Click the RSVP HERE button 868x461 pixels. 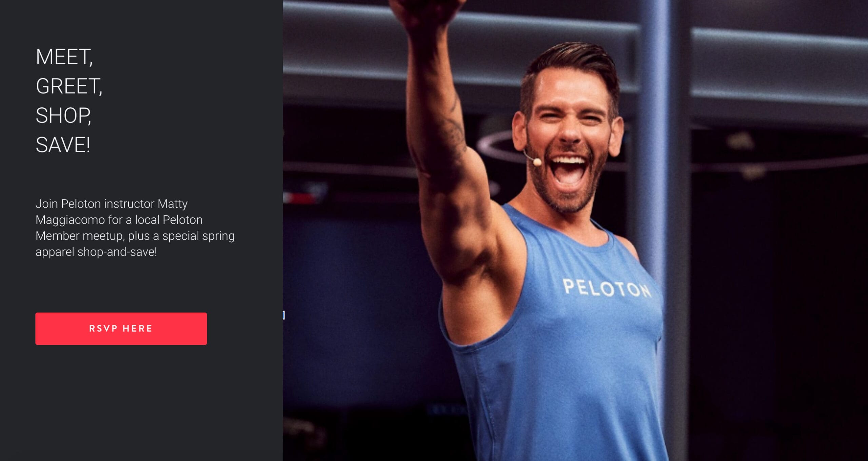121,329
